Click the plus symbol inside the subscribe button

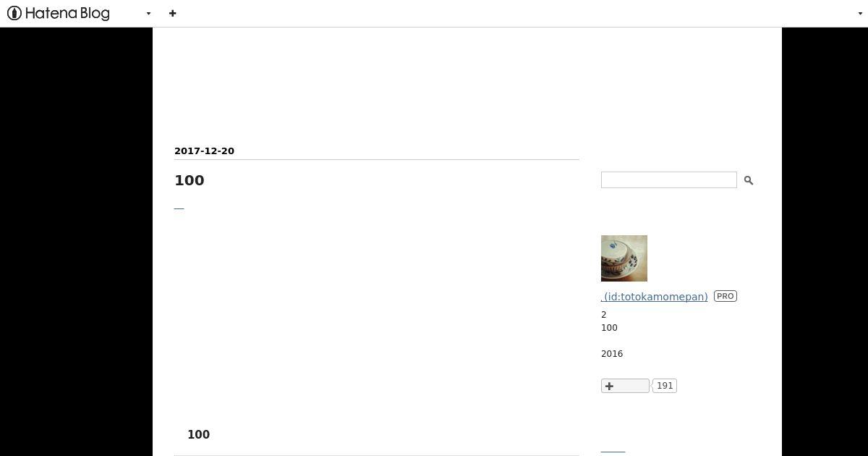[x=609, y=386]
